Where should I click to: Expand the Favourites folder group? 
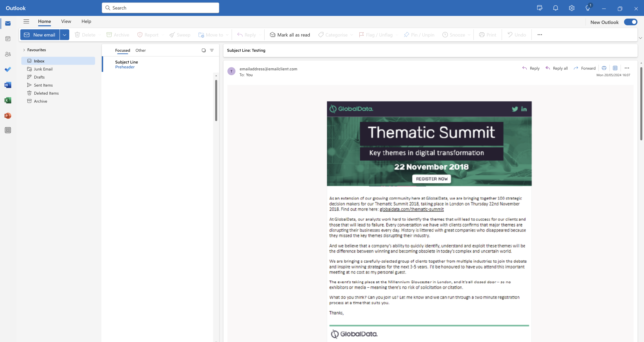pyautogui.click(x=24, y=50)
